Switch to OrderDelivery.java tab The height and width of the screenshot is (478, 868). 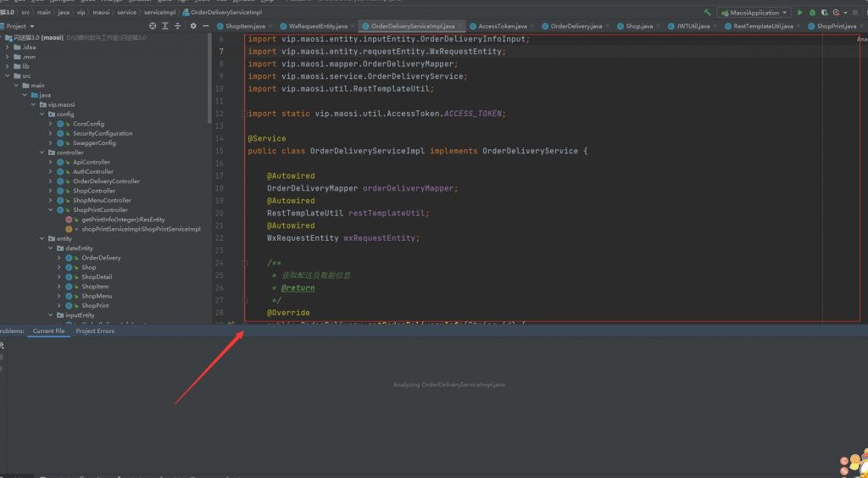[576, 26]
